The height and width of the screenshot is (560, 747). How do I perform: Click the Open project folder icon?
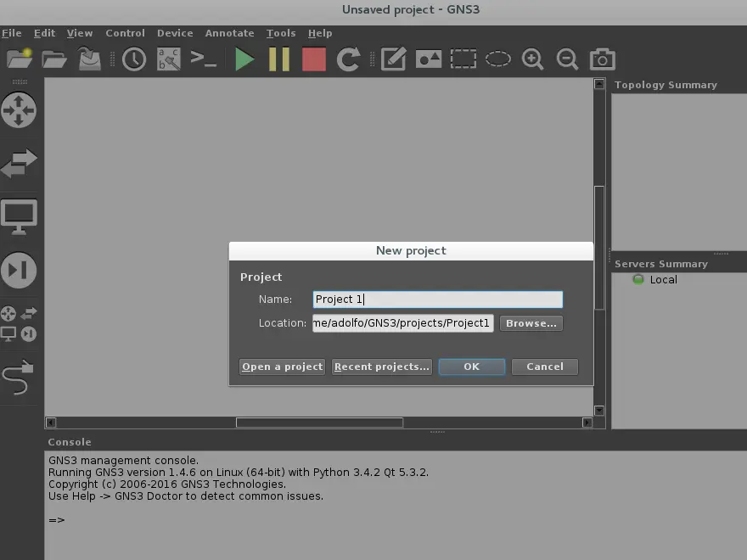[x=53, y=59]
